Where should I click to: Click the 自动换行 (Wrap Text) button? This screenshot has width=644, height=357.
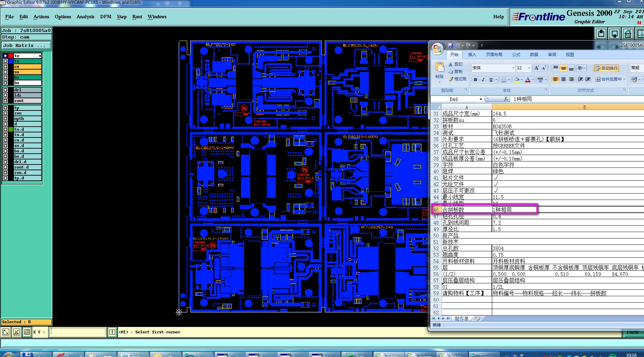[606, 68]
